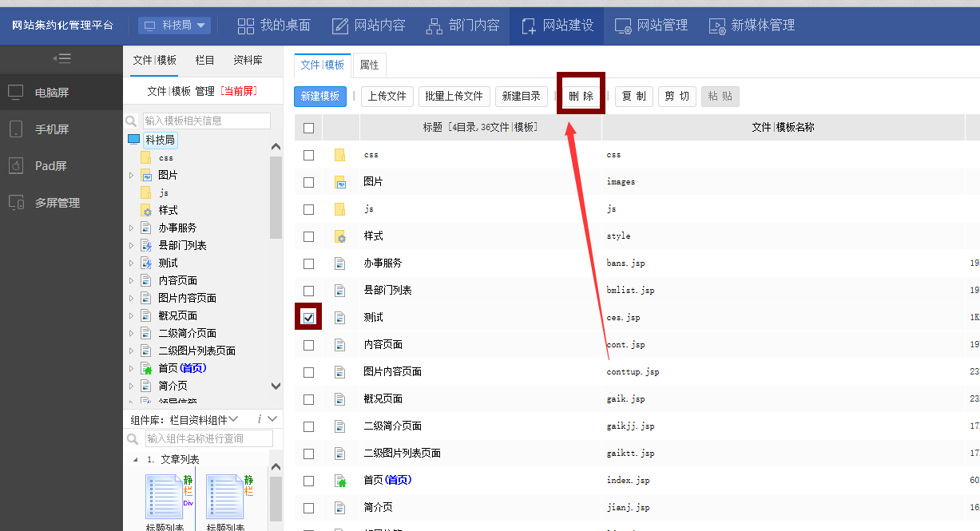The image size is (980, 531).
Task: Click the 网站管理 monitor-gear icon
Action: 624,26
